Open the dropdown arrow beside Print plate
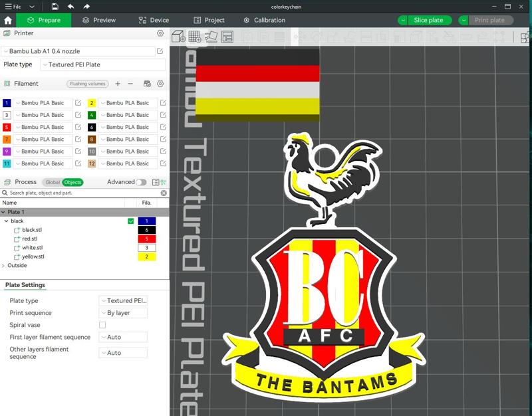532x416 pixels. click(x=464, y=21)
